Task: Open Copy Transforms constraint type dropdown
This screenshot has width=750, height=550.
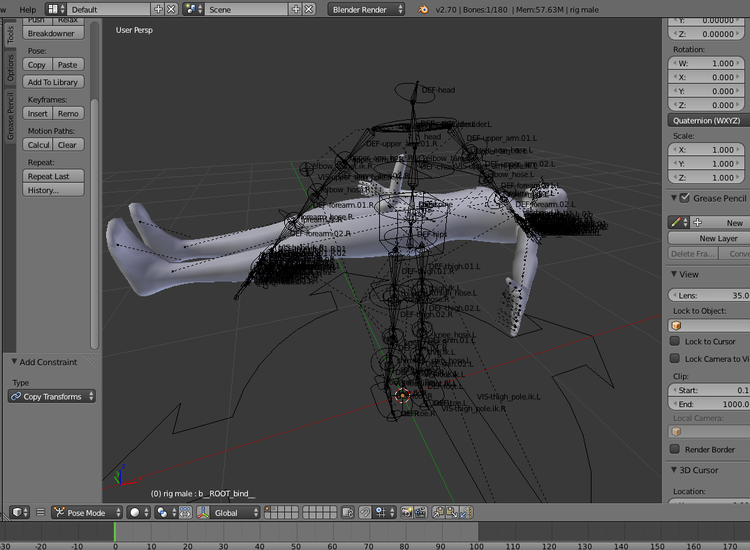Action: click(x=52, y=396)
